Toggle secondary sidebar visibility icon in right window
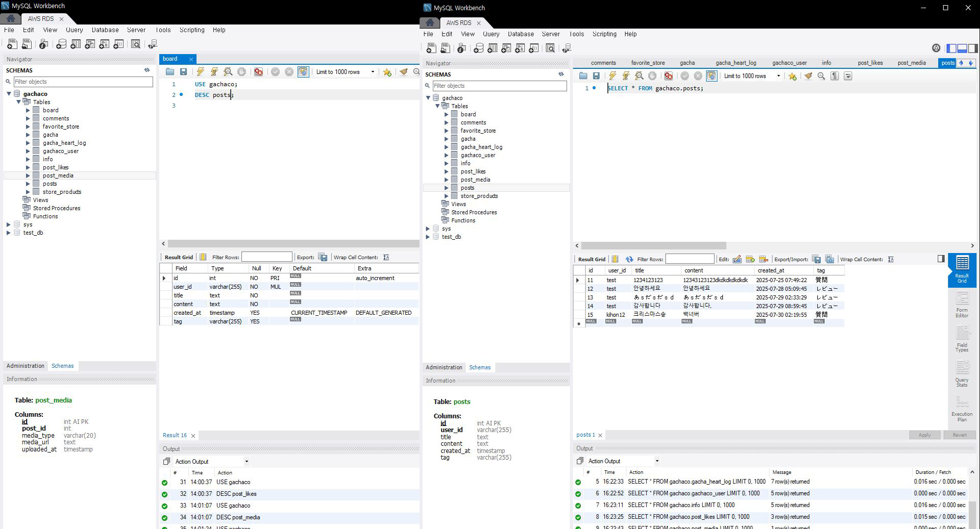Image resolution: width=980 pixels, height=529 pixels. pos(973,48)
